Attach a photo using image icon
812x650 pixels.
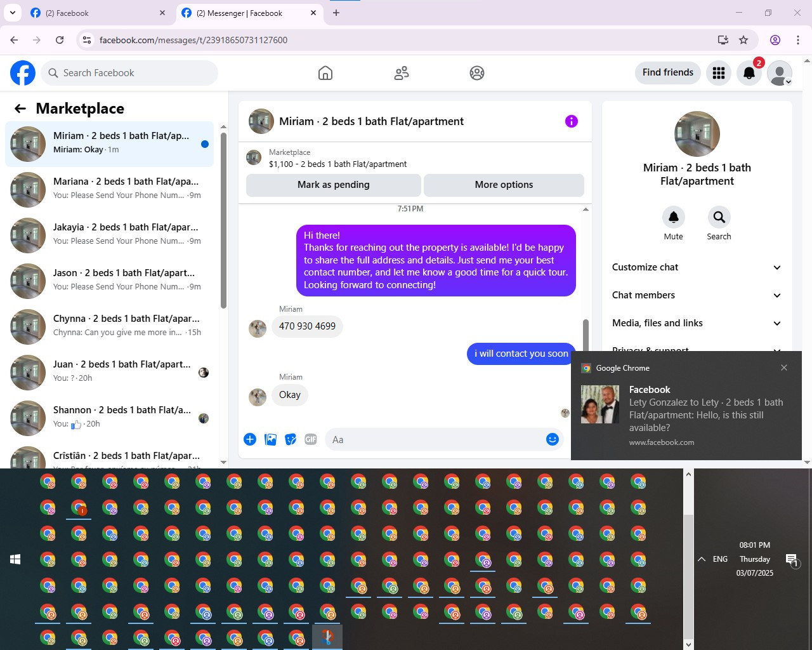[x=270, y=439]
